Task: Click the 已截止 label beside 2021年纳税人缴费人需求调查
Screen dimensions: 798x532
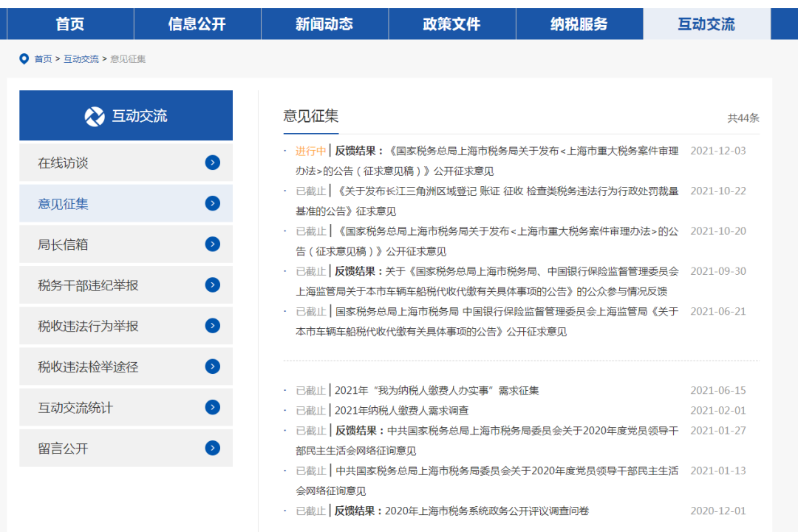Action: pos(310,410)
